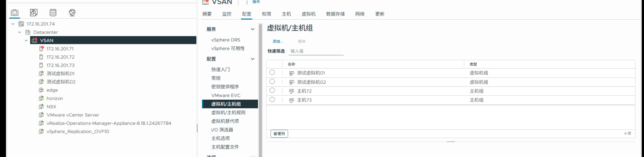Click the 添加... link
The height and width of the screenshot is (157, 644).
point(278,41)
